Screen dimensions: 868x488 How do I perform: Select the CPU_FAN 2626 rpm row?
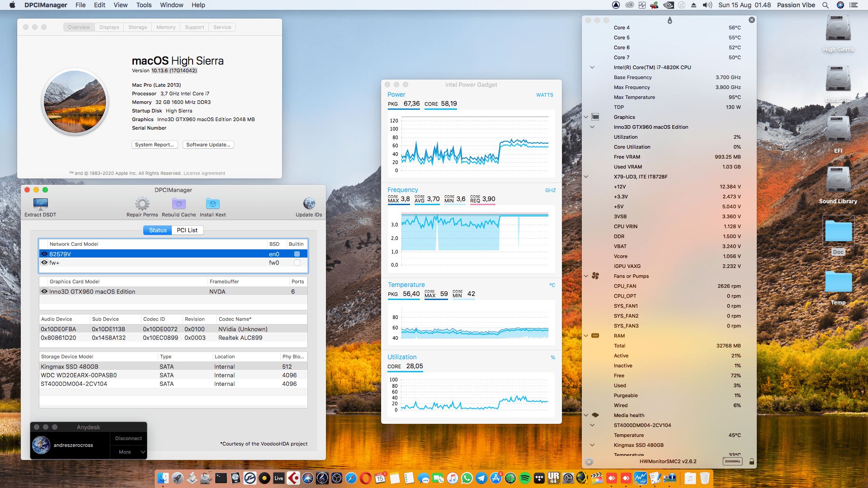(x=669, y=286)
